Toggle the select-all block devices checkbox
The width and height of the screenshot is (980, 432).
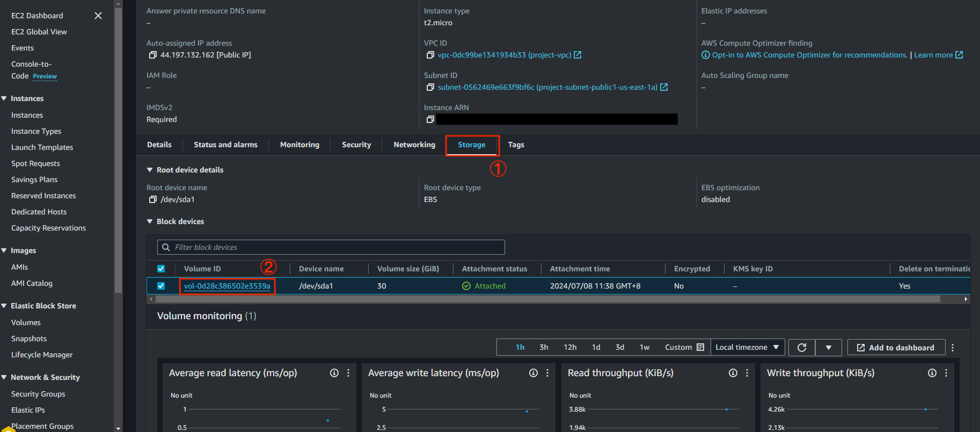[161, 269]
